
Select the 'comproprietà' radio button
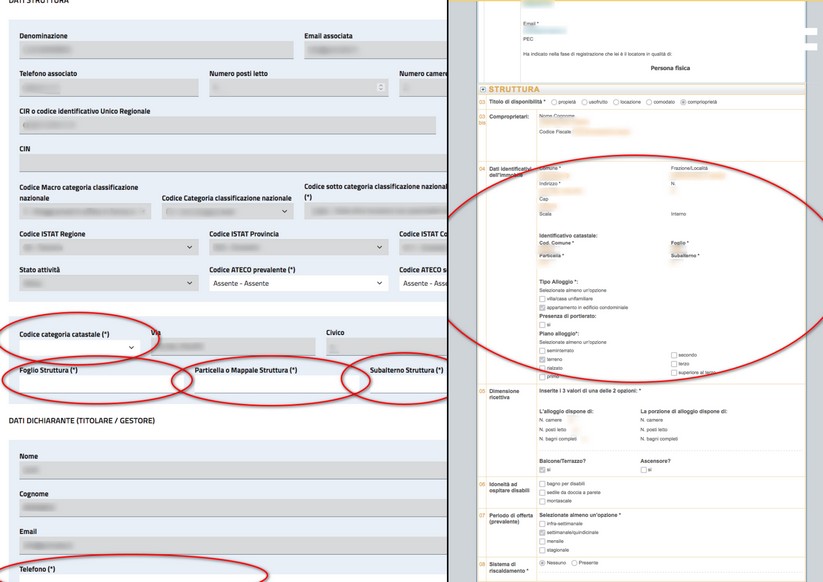684,102
